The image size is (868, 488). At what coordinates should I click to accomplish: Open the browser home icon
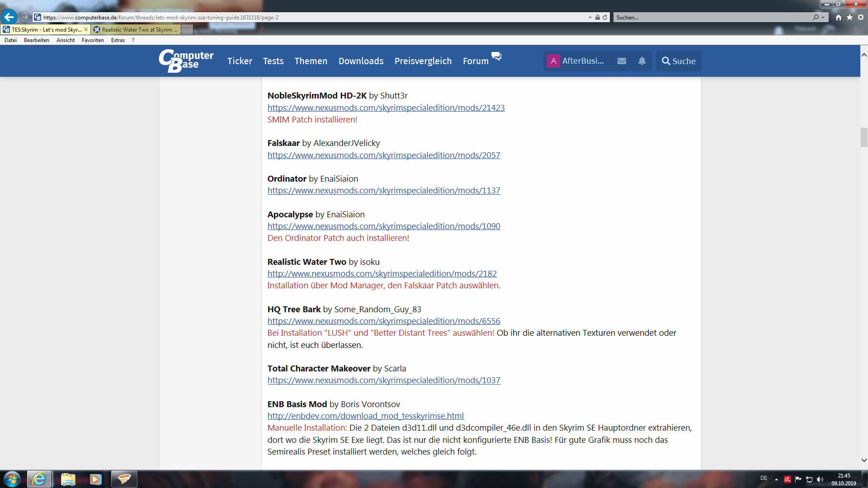(x=839, y=17)
